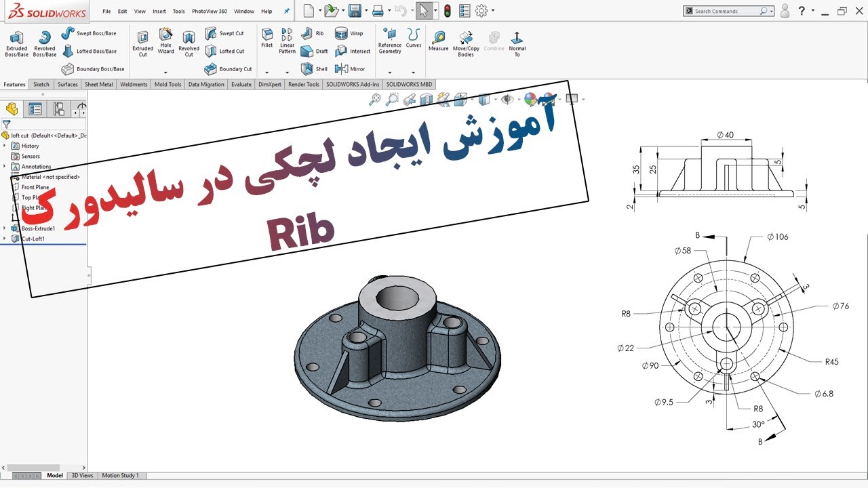Toggle the Select cursor tool
This screenshot has width=868, height=488.
(x=423, y=11)
